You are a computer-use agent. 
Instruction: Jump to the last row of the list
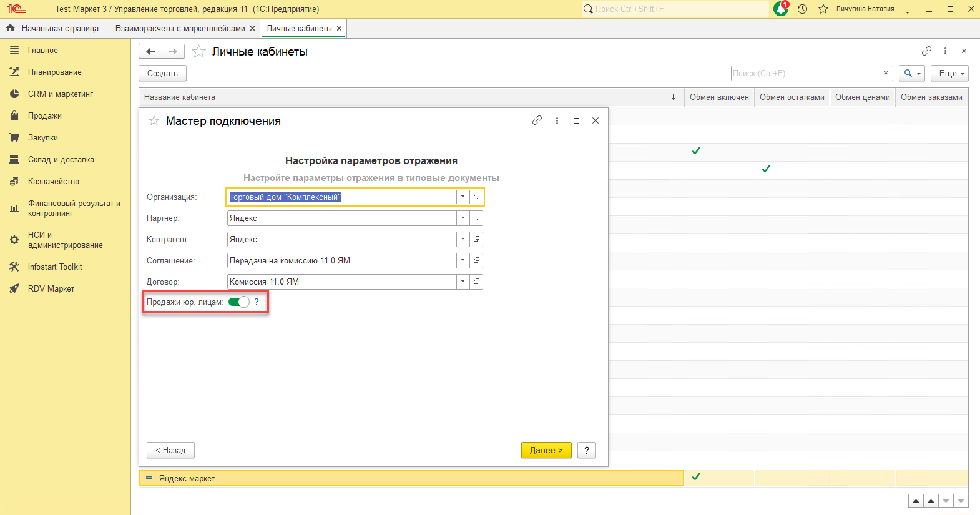pos(961,501)
